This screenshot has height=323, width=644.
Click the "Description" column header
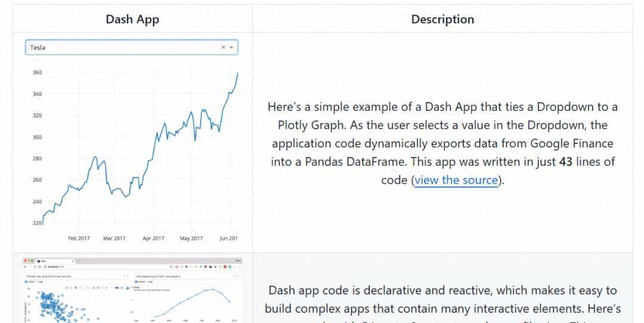(442, 19)
